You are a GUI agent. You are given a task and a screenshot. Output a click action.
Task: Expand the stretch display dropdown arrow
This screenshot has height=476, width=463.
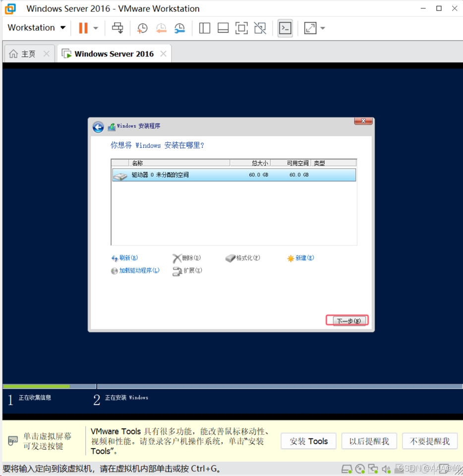(323, 28)
